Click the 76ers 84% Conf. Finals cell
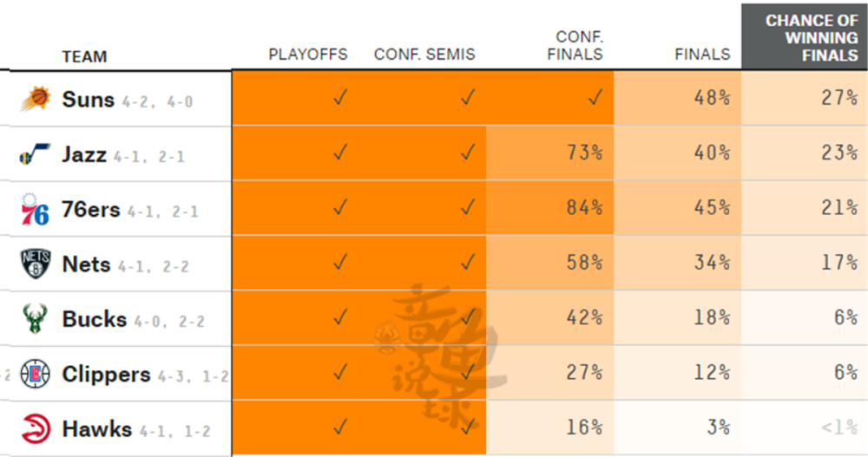Viewport: 868px width, 457px height. (550, 208)
